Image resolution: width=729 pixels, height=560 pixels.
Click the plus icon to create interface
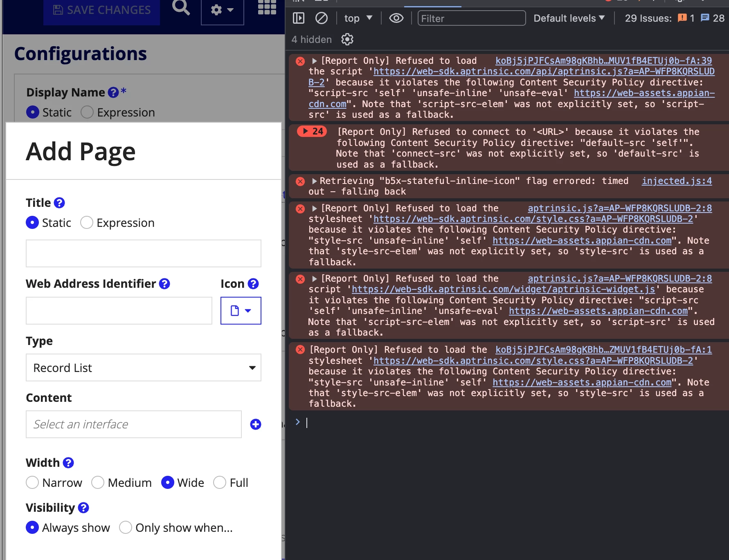[256, 424]
